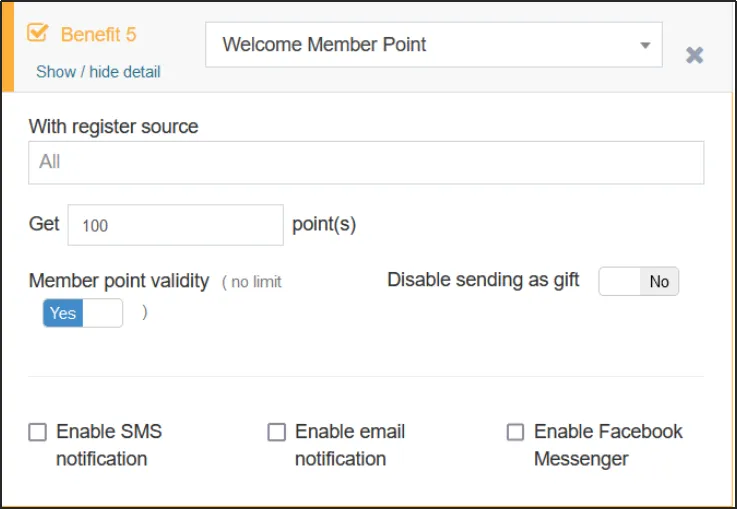Toggle Member point validity Yes switch
Image resolution: width=737 pixels, height=509 pixels.
click(82, 313)
